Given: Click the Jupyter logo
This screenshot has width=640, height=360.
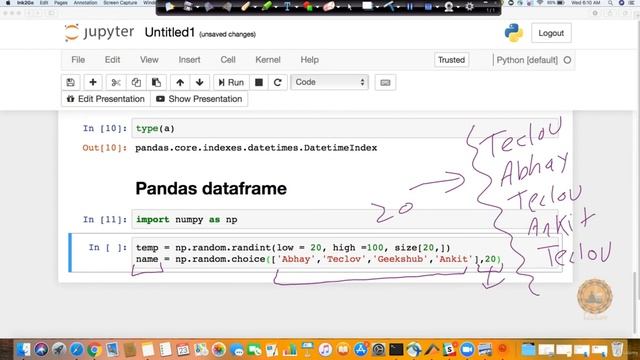Looking at the screenshot, I should 99,33.
